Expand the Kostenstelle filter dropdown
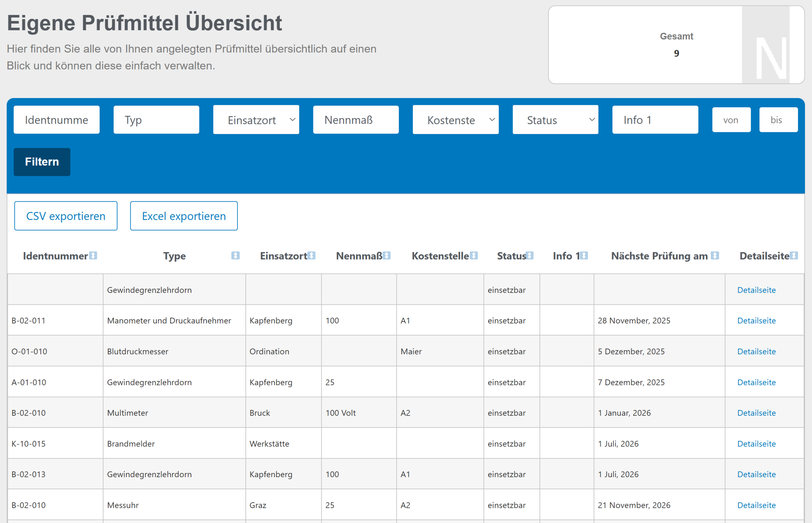Image resolution: width=812 pixels, height=523 pixels. [456, 120]
